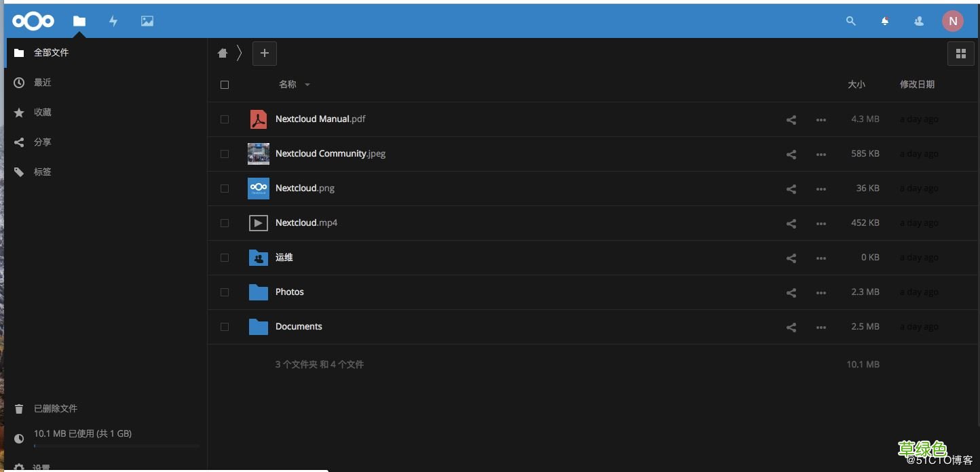
Task: Open more actions for Photos folder
Action: [x=821, y=292]
